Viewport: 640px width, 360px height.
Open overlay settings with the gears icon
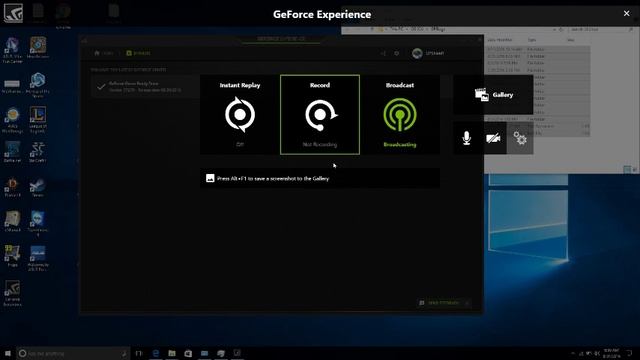[x=520, y=138]
